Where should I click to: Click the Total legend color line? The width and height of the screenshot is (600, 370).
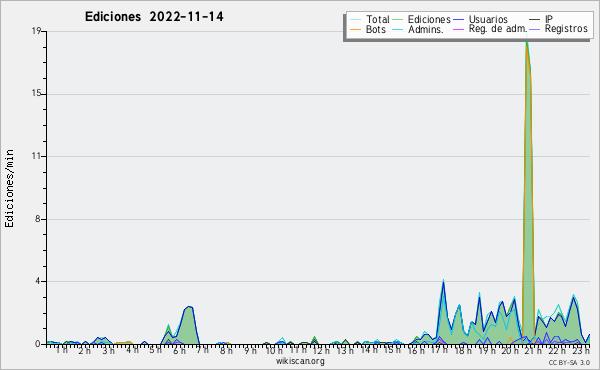click(x=355, y=20)
